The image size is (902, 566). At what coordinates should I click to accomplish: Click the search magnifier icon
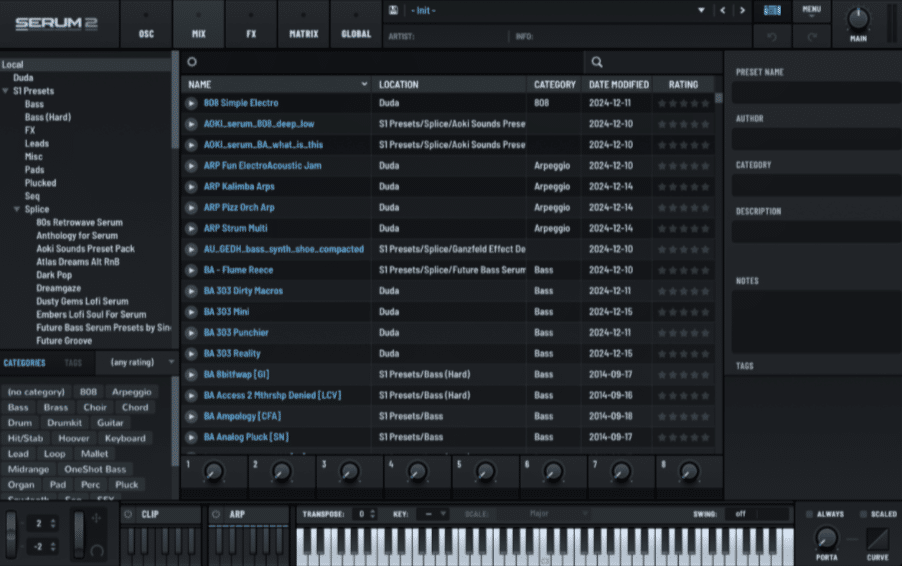(x=597, y=62)
